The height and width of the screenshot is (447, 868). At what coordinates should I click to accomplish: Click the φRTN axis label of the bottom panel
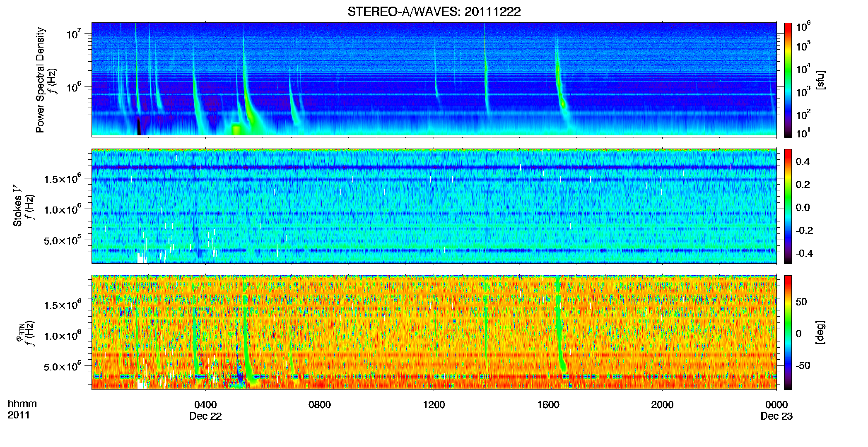tap(19, 332)
